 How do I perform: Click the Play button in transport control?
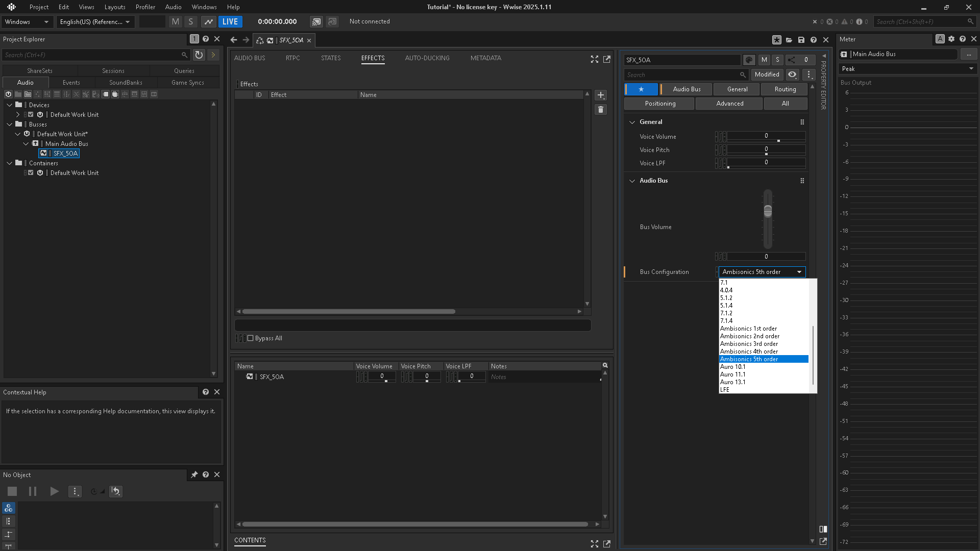(x=54, y=491)
